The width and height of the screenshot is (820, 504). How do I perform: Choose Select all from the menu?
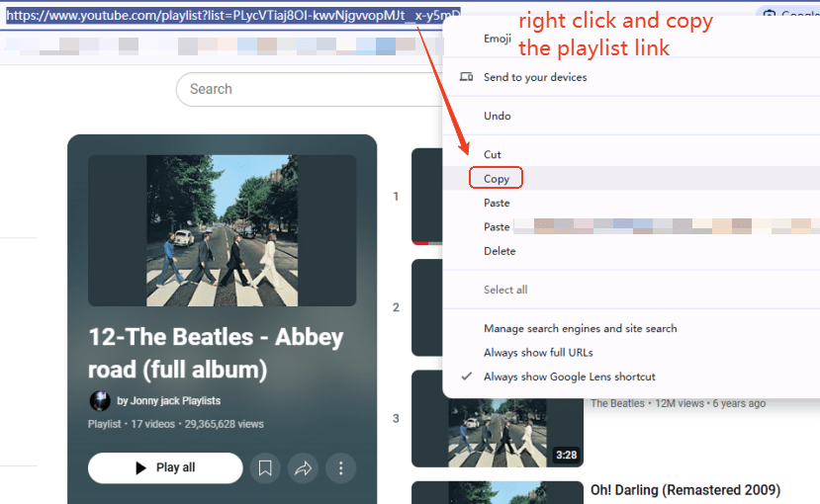(504, 290)
